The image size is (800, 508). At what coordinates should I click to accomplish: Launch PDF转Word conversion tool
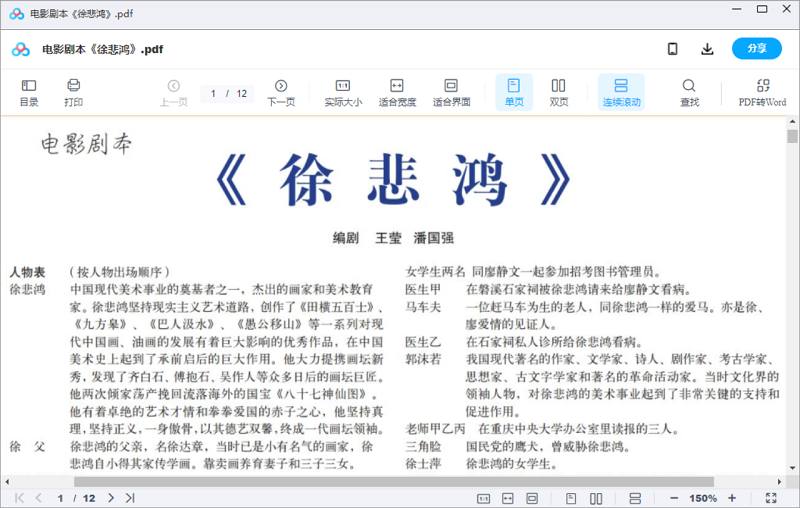click(x=762, y=92)
